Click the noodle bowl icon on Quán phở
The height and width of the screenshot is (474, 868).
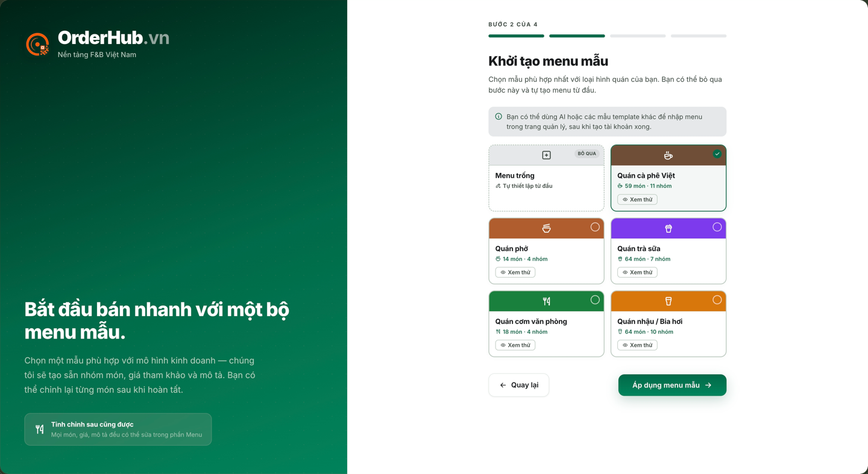pyautogui.click(x=546, y=228)
